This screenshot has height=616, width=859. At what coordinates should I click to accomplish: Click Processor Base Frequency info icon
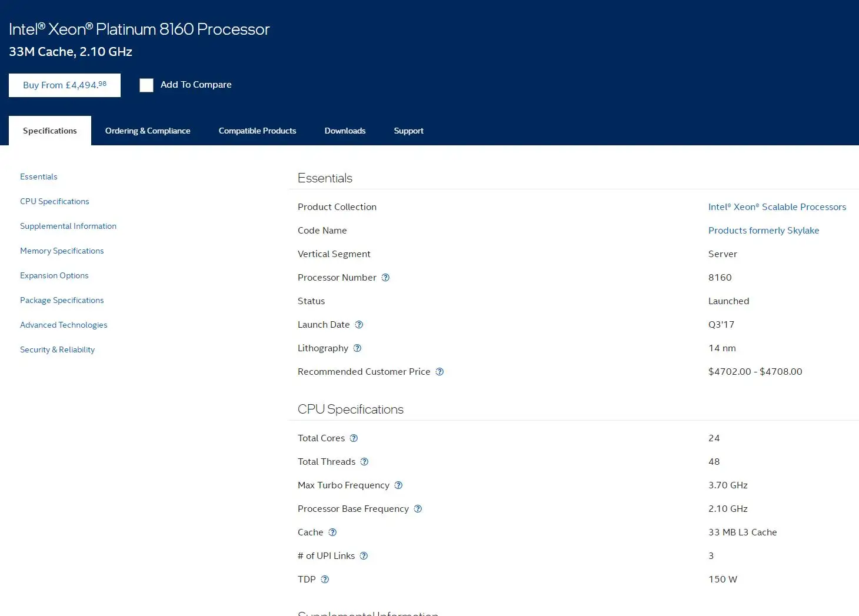coord(418,509)
